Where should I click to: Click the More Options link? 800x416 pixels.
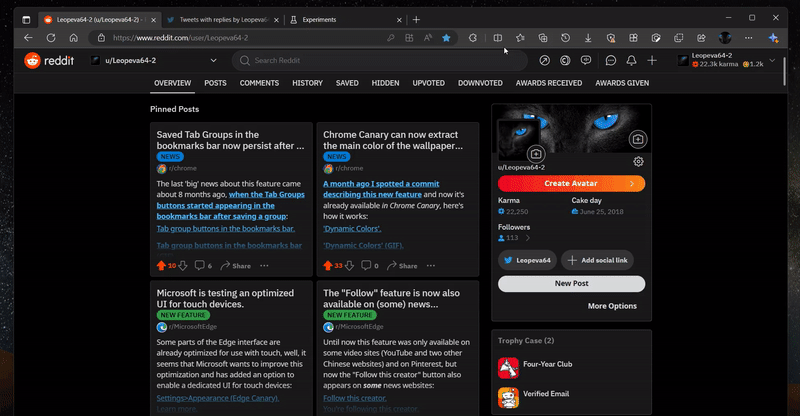click(612, 306)
